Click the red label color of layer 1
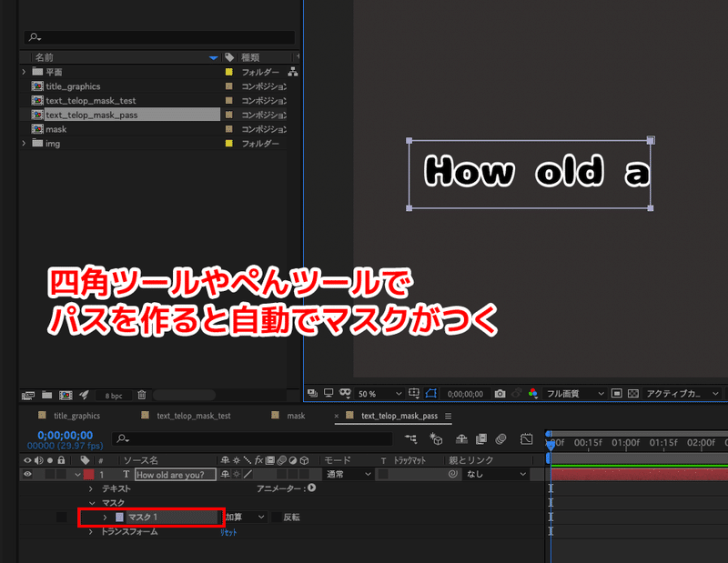Screen dimensions: 728x563 coord(88,475)
